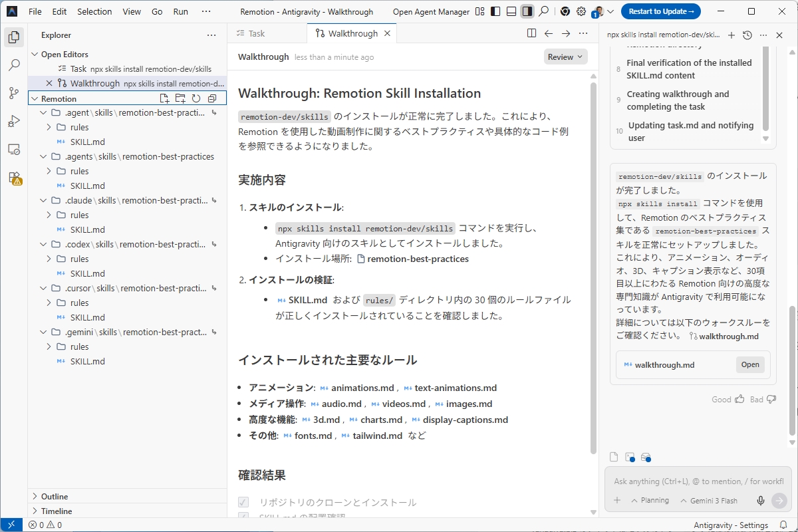798x532 pixels.
Task: Collapse the .gemini skills folder
Action: (43, 332)
